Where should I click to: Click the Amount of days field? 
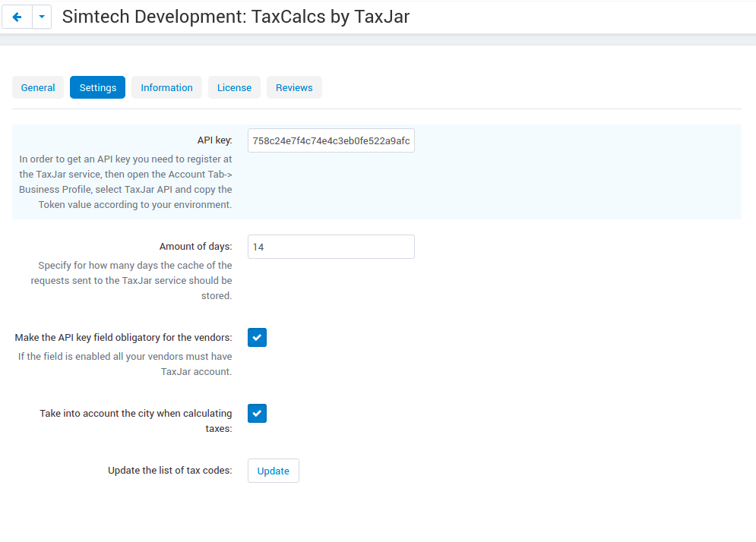click(x=331, y=247)
